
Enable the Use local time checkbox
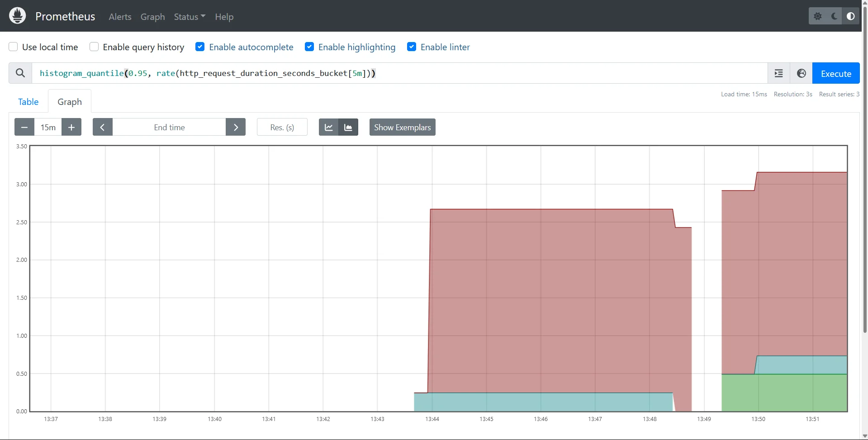coord(13,47)
